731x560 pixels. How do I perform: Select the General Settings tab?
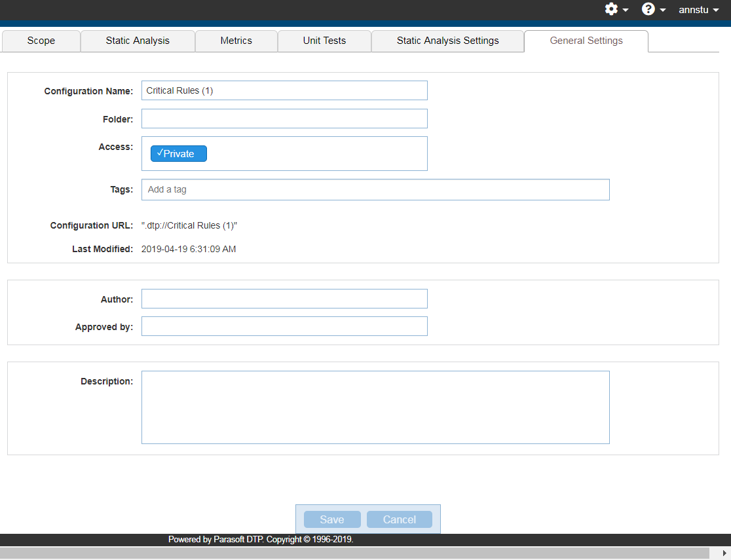click(x=586, y=41)
